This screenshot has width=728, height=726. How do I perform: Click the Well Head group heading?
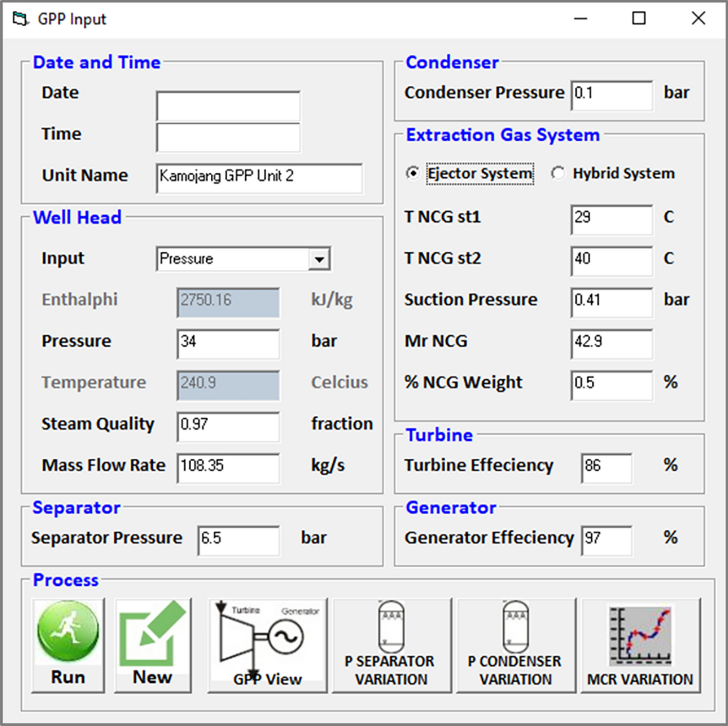(x=77, y=217)
